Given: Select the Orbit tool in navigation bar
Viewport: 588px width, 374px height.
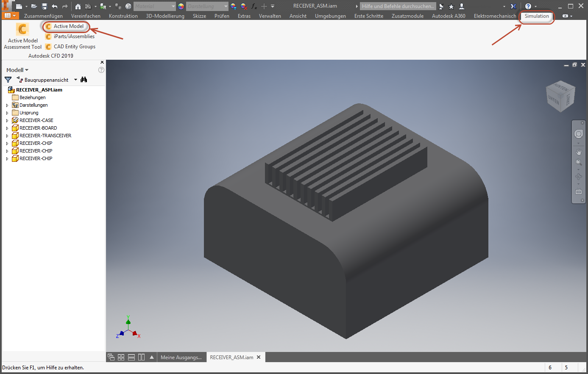Looking at the screenshot, I should [x=579, y=177].
